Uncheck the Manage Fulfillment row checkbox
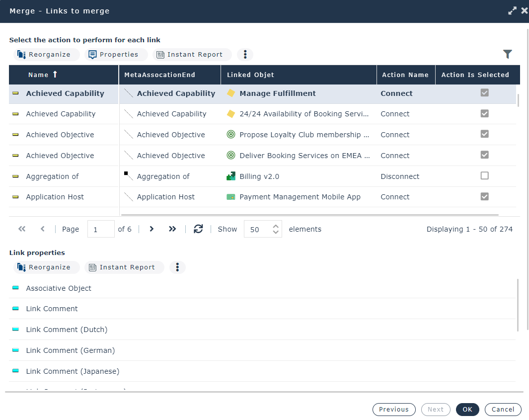The width and height of the screenshot is (529, 420). point(484,93)
